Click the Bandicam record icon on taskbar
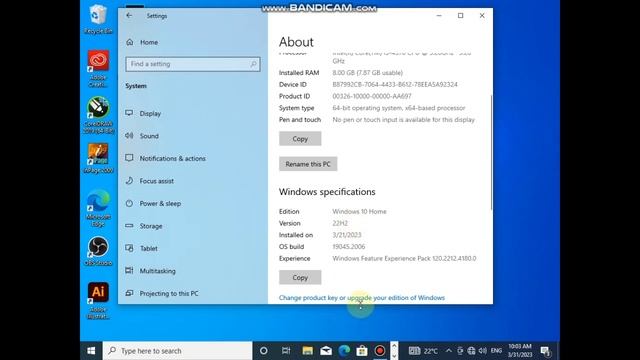The image size is (640, 360). click(380, 351)
